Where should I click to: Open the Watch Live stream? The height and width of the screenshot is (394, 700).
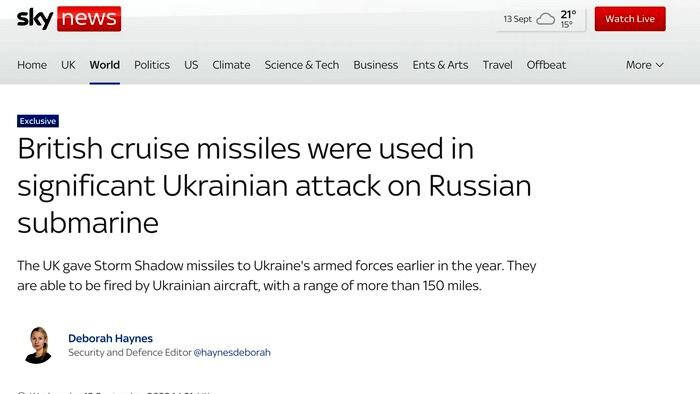[630, 19]
